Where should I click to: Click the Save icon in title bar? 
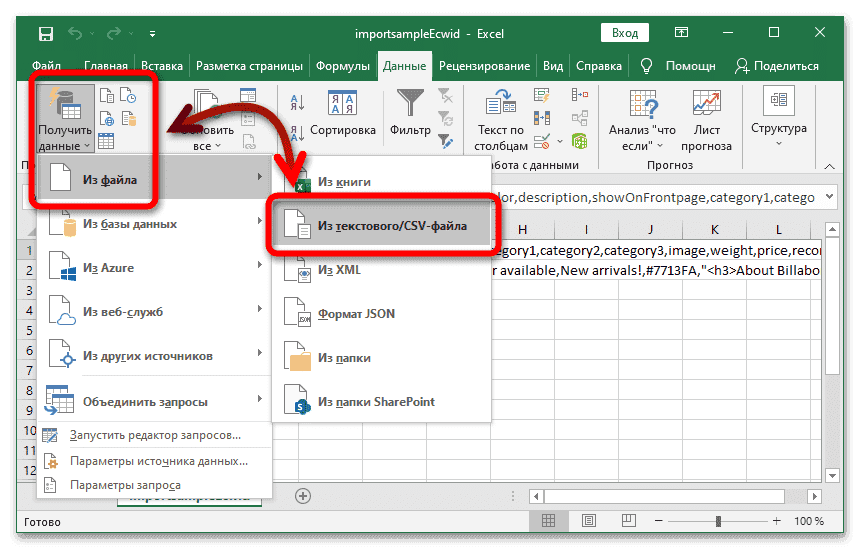pos(46,34)
